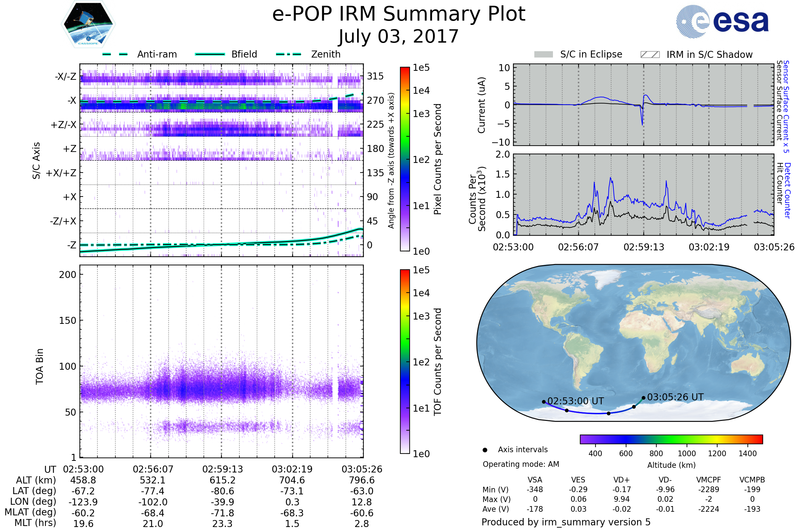Click the CASSIOPE satellite mission logo

click(x=88, y=24)
